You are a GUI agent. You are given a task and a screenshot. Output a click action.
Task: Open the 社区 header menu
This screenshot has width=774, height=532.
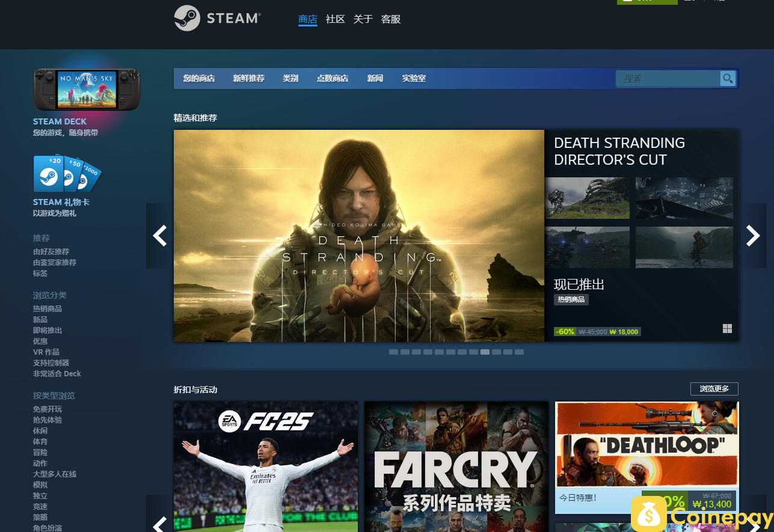pyautogui.click(x=336, y=19)
